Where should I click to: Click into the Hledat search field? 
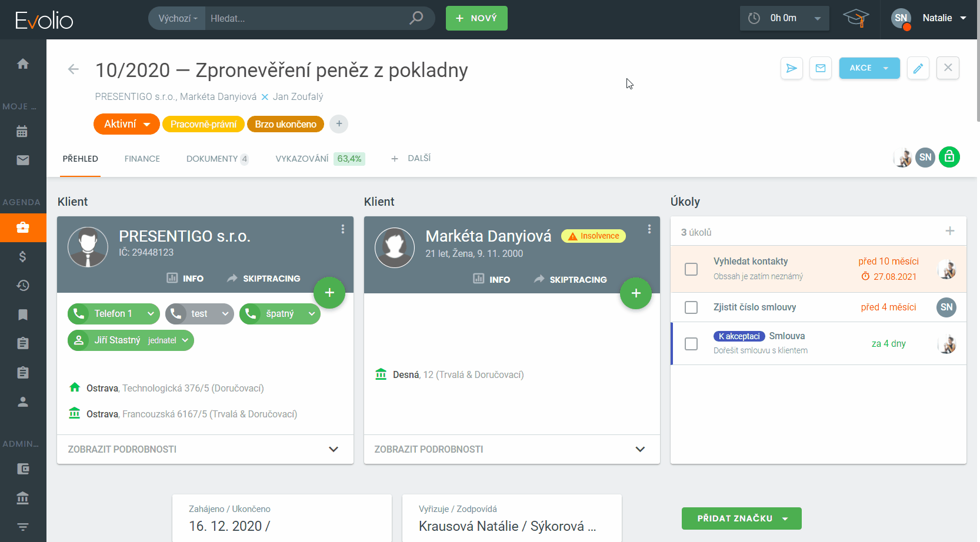tap(306, 18)
